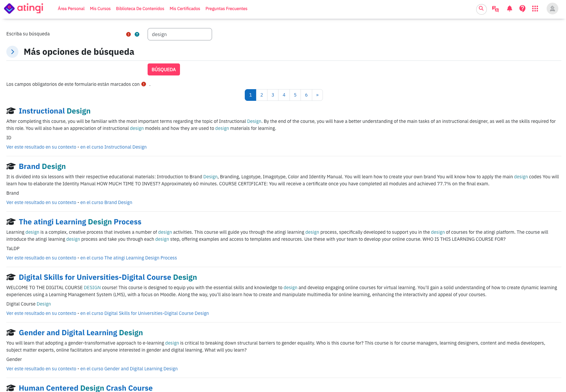
Task: Click the teal help icon beside search label
Action: pyautogui.click(x=137, y=34)
